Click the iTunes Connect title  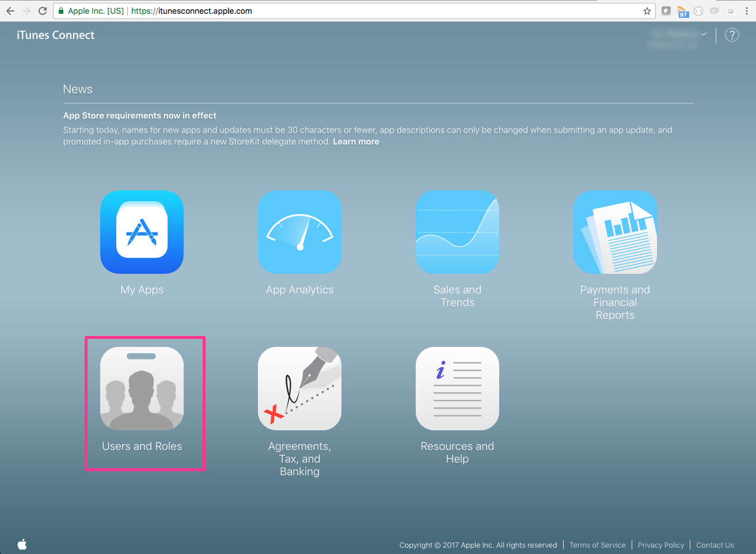pos(55,35)
